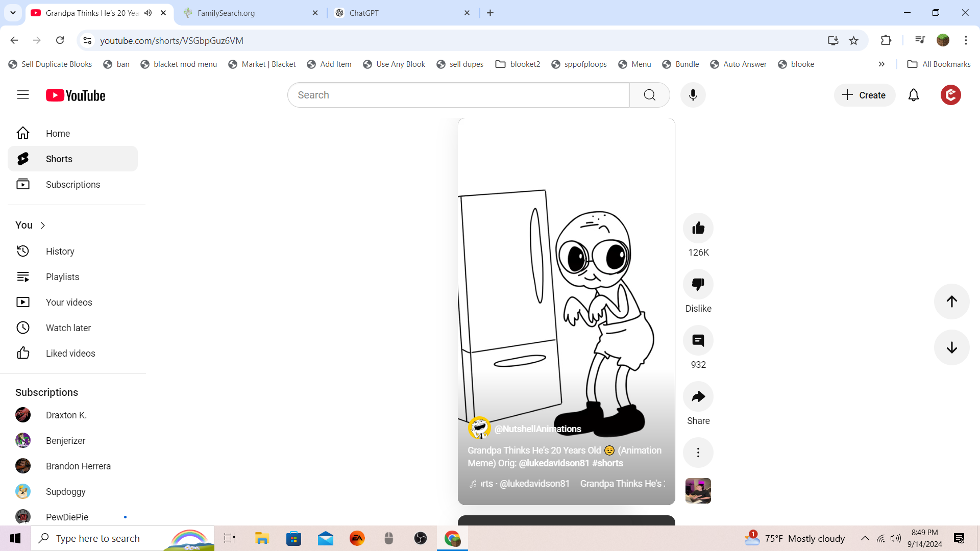980x551 pixels.
Task: Toggle the hamburger guide menu
Action: (23, 95)
